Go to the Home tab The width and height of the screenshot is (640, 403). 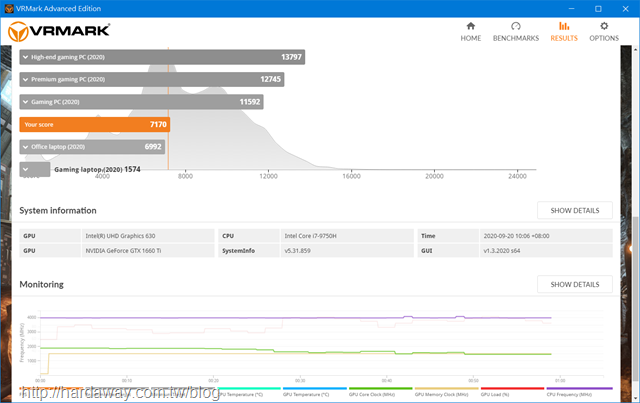[471, 32]
